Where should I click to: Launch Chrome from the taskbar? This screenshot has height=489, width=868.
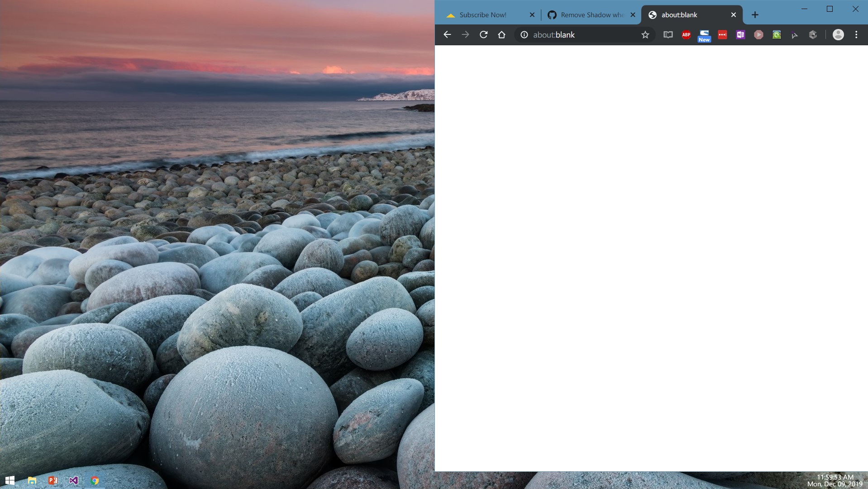tap(95, 481)
